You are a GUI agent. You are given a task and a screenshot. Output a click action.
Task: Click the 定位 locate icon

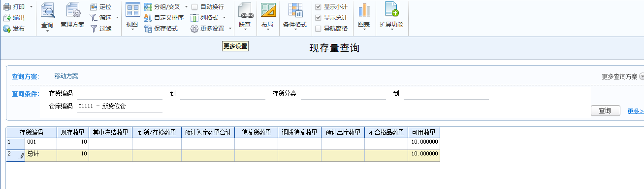pos(94,7)
